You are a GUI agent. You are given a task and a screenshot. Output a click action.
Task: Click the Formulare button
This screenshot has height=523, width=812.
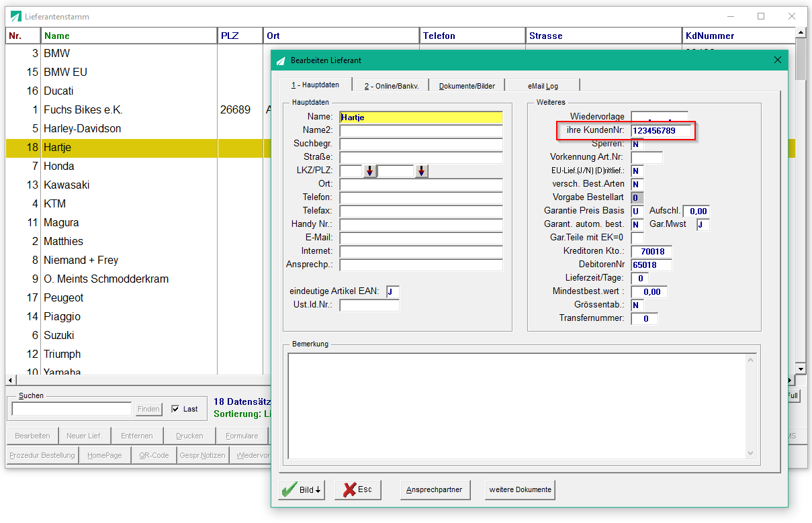tap(242, 436)
